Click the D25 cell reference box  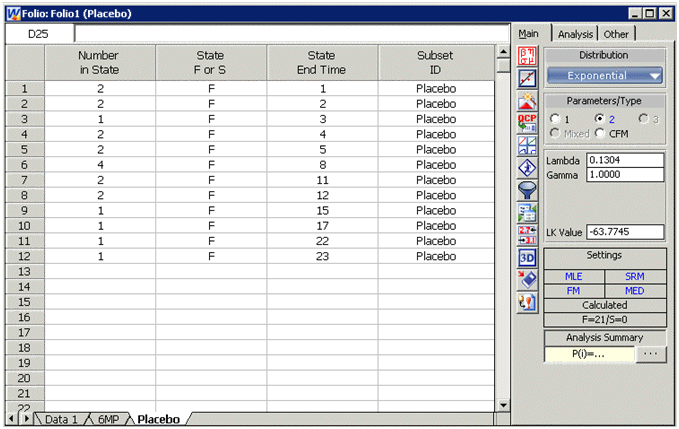pyautogui.click(x=39, y=34)
